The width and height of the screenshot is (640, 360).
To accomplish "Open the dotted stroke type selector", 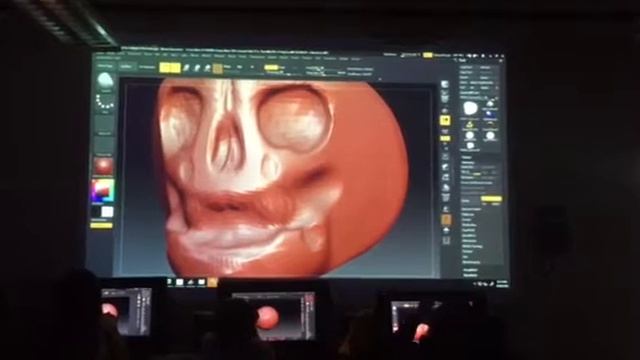I will (x=105, y=102).
